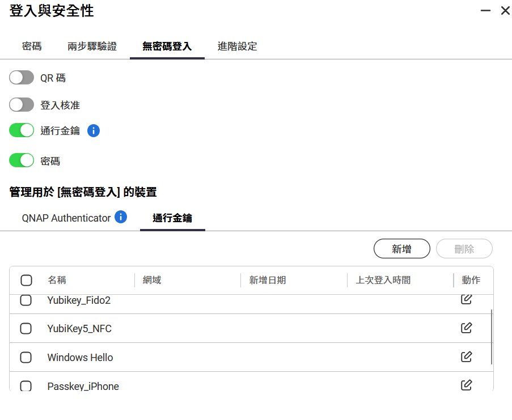Screen dimensions: 512x420
Task: Enable the QR 碼 toggle
Action: coord(22,78)
